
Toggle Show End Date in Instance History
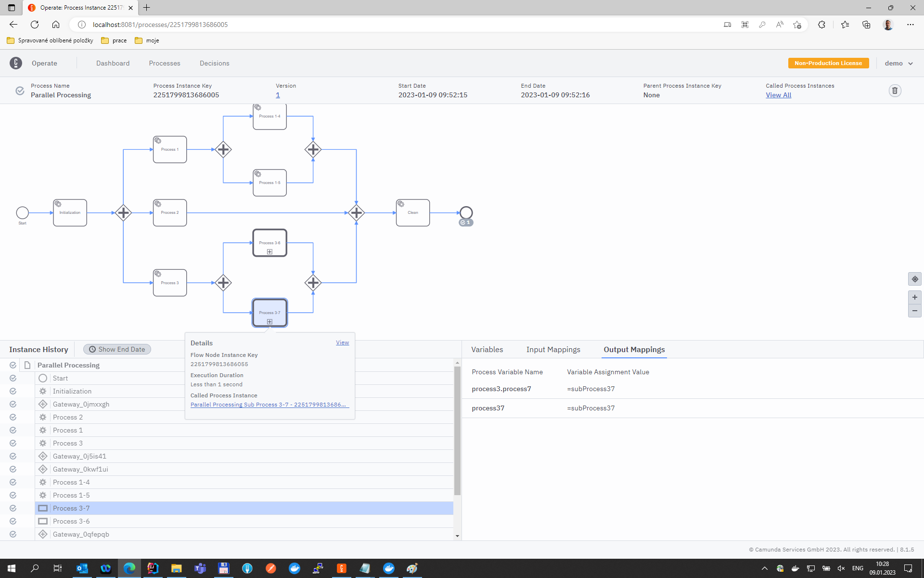117,349
